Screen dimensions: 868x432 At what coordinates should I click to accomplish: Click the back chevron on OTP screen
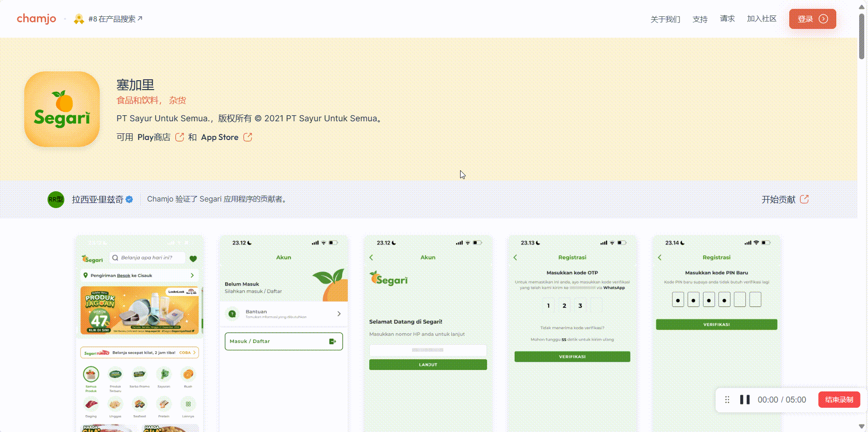point(515,258)
